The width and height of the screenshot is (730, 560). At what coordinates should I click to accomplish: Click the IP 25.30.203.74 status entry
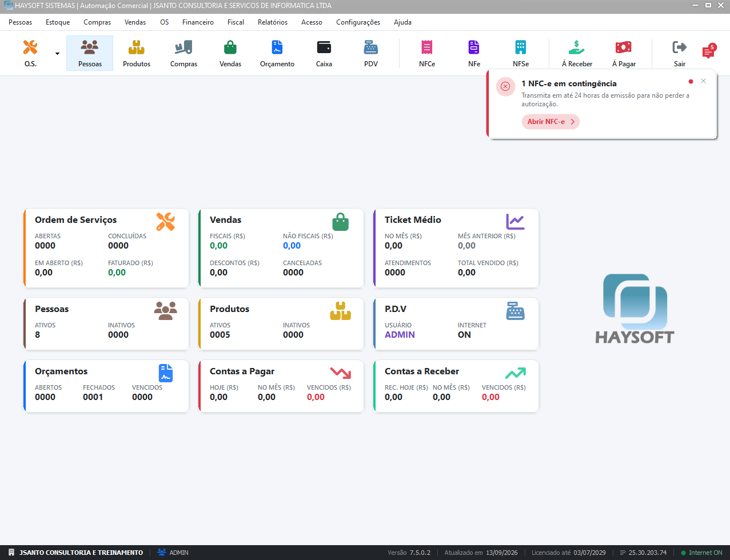[x=643, y=553]
